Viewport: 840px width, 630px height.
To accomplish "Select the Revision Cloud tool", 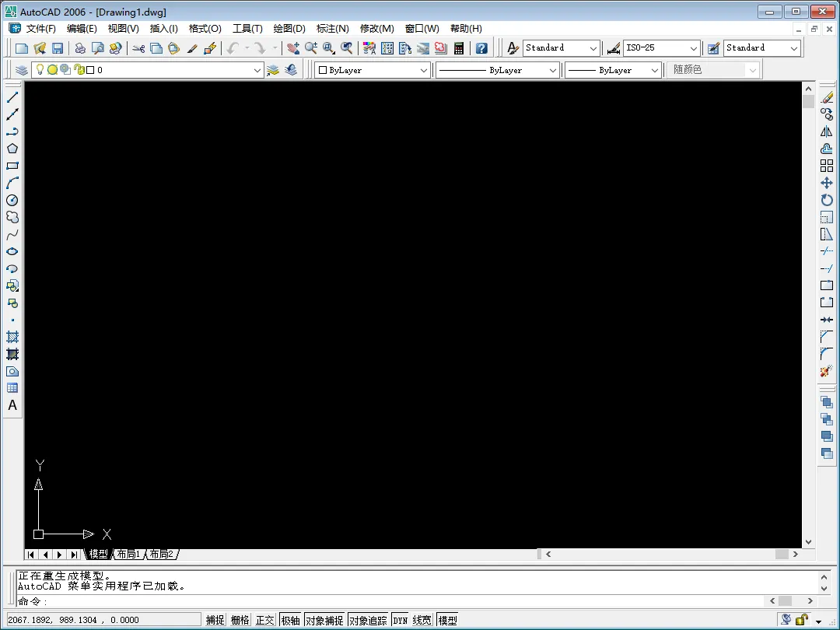I will (x=12, y=217).
